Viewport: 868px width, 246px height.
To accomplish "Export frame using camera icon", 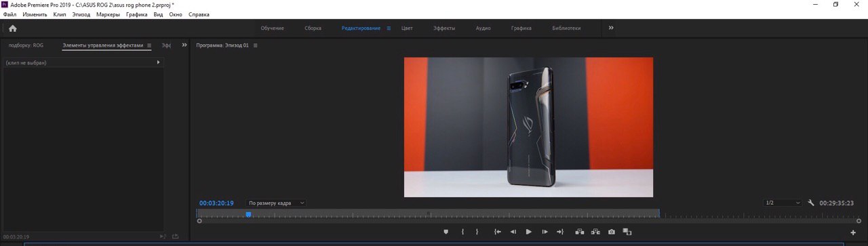I will pyautogui.click(x=612, y=232).
